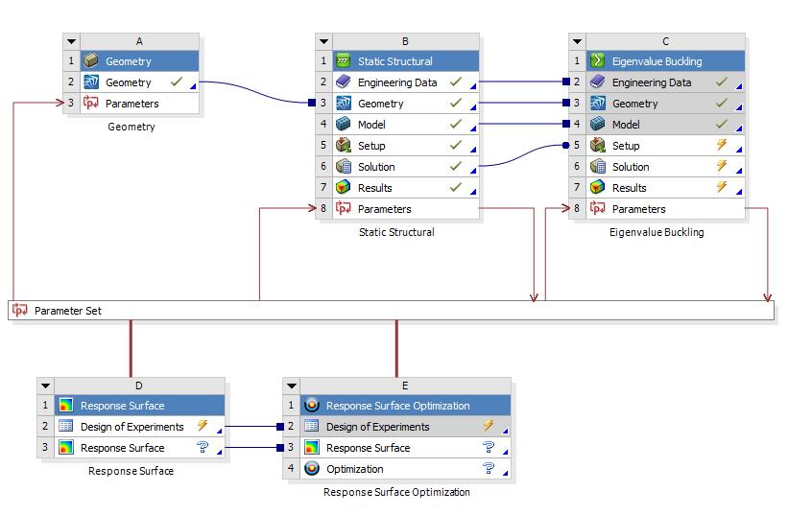Click the Parameter Set bar icon
This screenshot has width=812, height=515.
pos(20,310)
